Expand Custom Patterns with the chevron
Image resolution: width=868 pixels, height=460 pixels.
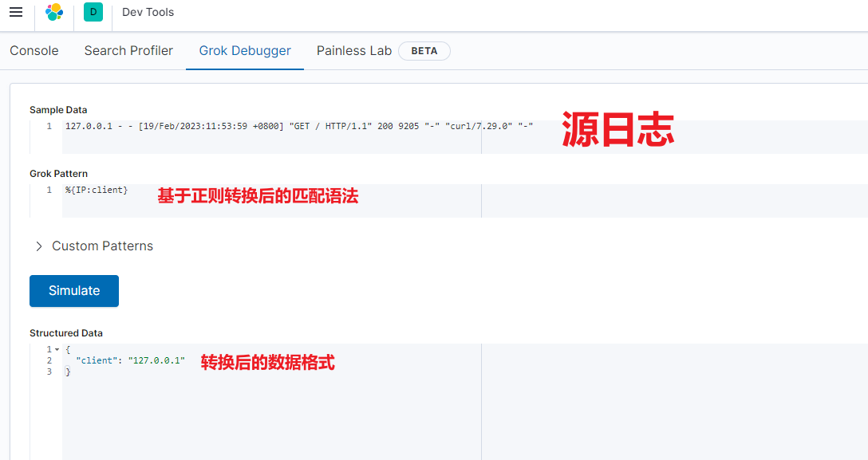pos(39,246)
